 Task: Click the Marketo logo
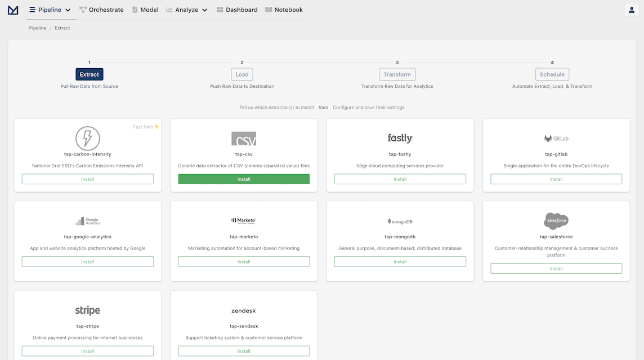[244, 221]
